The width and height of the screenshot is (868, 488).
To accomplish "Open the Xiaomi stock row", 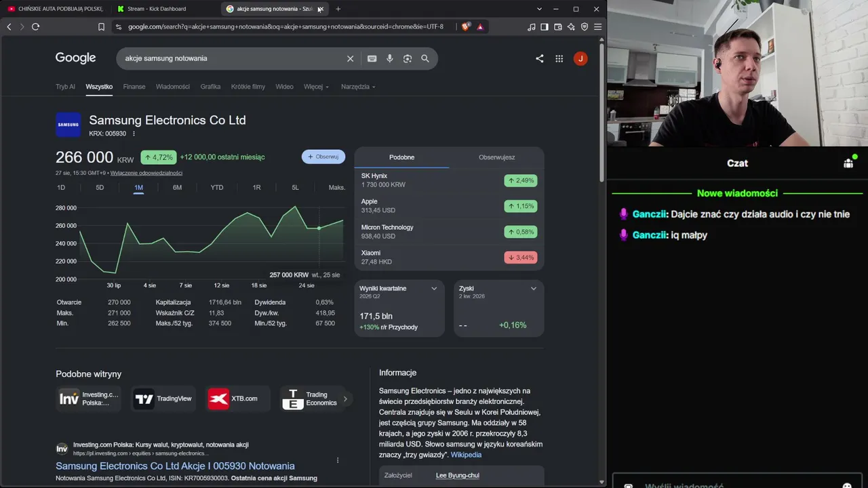I will point(449,258).
